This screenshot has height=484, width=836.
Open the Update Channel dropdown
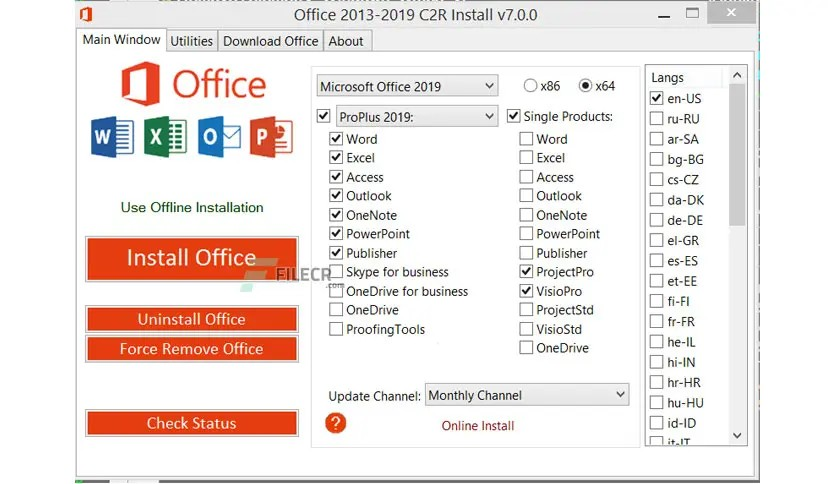point(527,395)
